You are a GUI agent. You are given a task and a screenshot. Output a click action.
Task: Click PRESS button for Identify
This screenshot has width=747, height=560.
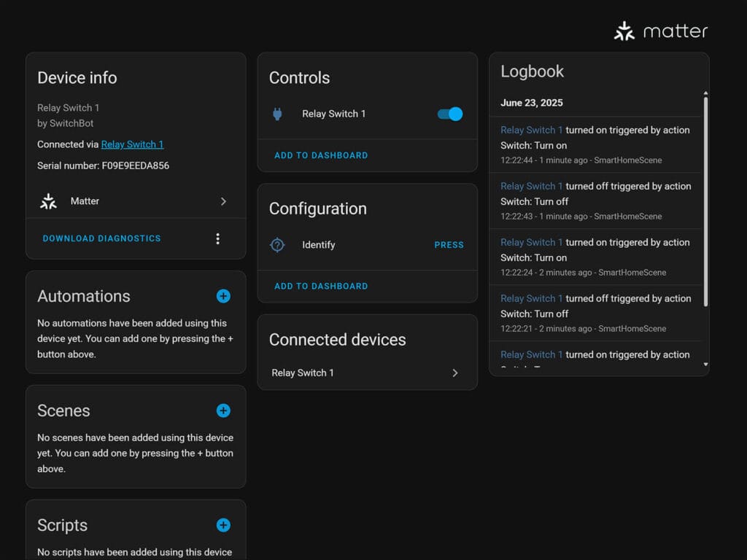pos(449,245)
